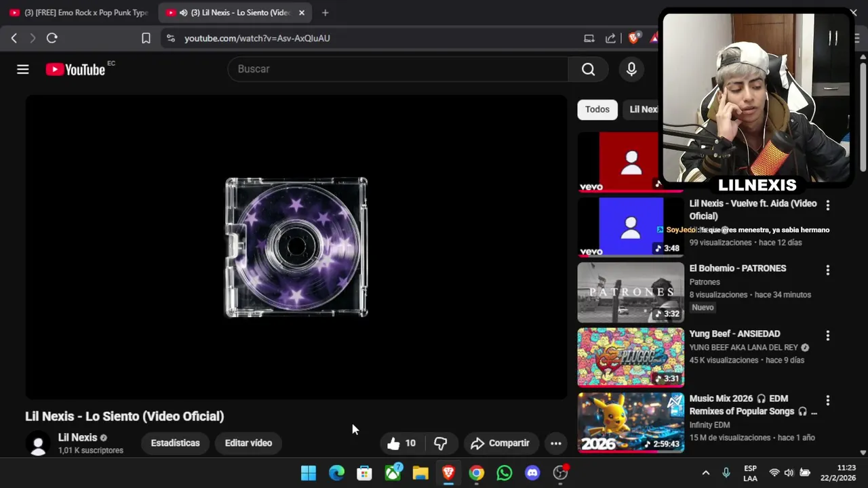Open more actions three-dot menu below video
The width and height of the screenshot is (868, 488).
[556, 443]
